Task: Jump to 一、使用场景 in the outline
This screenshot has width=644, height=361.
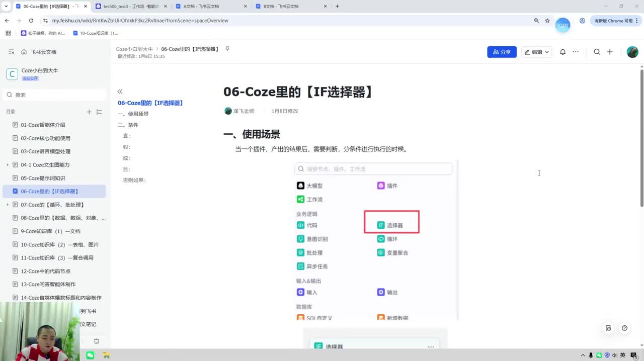Action: (133, 114)
